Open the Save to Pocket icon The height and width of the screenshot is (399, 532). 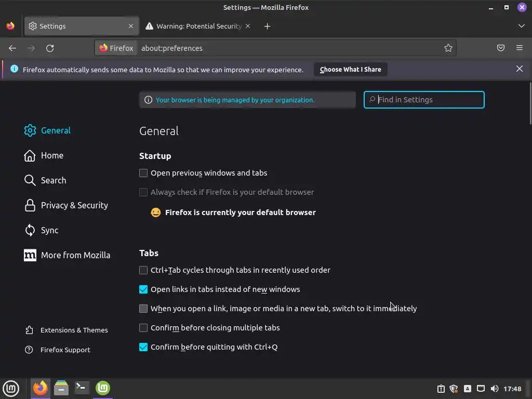(501, 48)
